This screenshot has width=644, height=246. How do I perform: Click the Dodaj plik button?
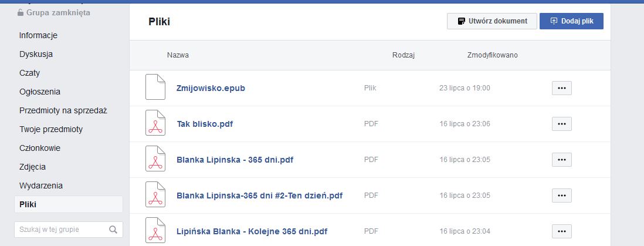571,21
